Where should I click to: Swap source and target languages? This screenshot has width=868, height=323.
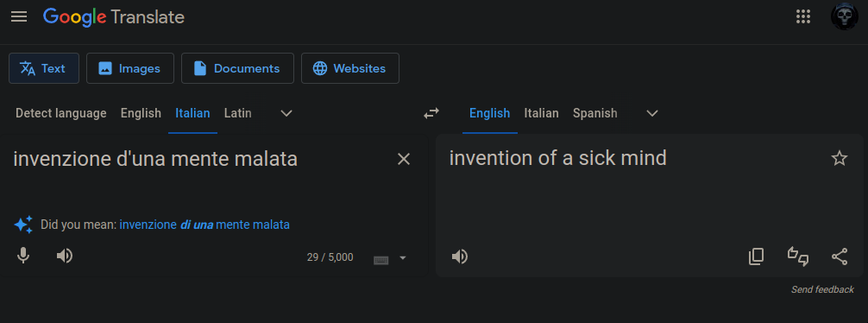[431, 113]
